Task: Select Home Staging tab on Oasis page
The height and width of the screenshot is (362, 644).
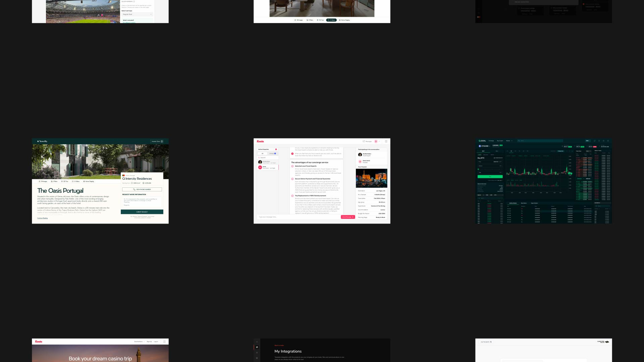Action: point(89,181)
